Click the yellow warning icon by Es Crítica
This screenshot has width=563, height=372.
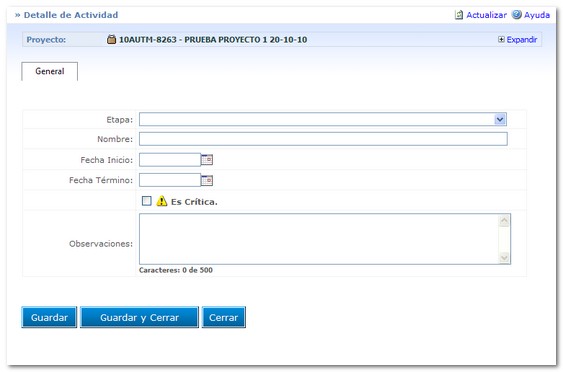click(x=162, y=201)
